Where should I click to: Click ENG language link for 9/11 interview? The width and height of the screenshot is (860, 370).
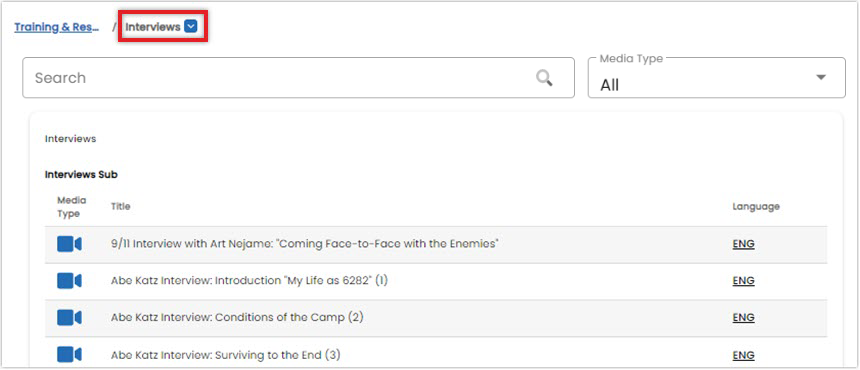743,244
